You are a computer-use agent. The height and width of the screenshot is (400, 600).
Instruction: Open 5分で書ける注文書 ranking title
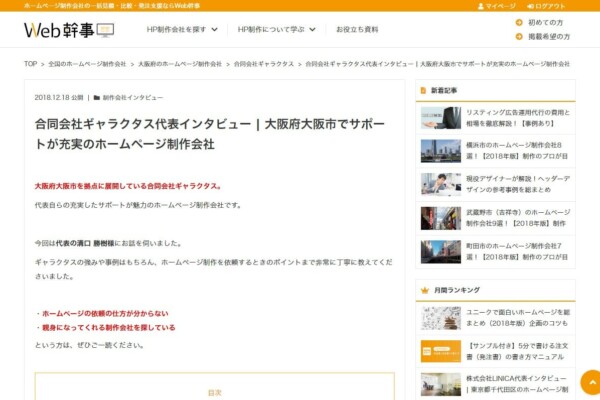(517, 351)
